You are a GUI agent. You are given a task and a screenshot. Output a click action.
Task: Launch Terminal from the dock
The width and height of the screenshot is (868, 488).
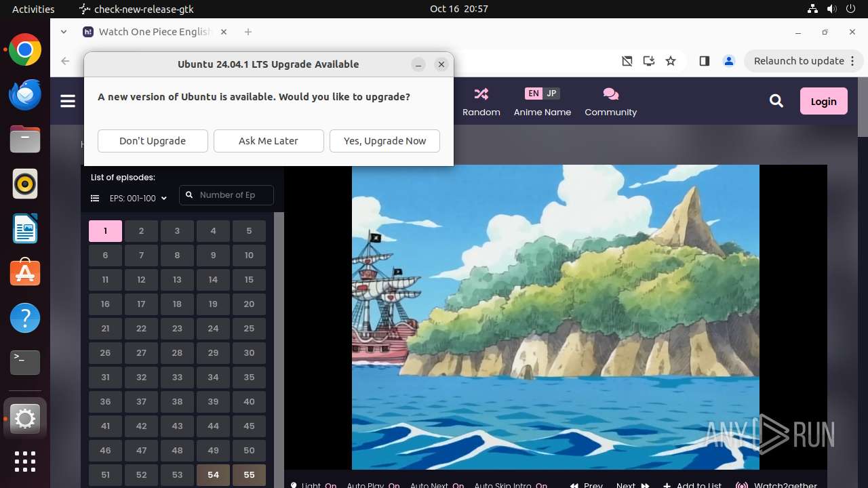25,363
